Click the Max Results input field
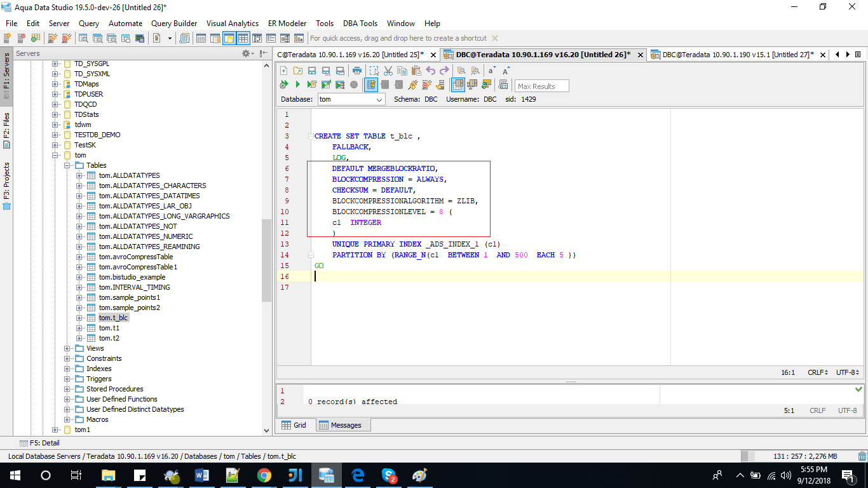This screenshot has width=868, height=488. pos(541,86)
